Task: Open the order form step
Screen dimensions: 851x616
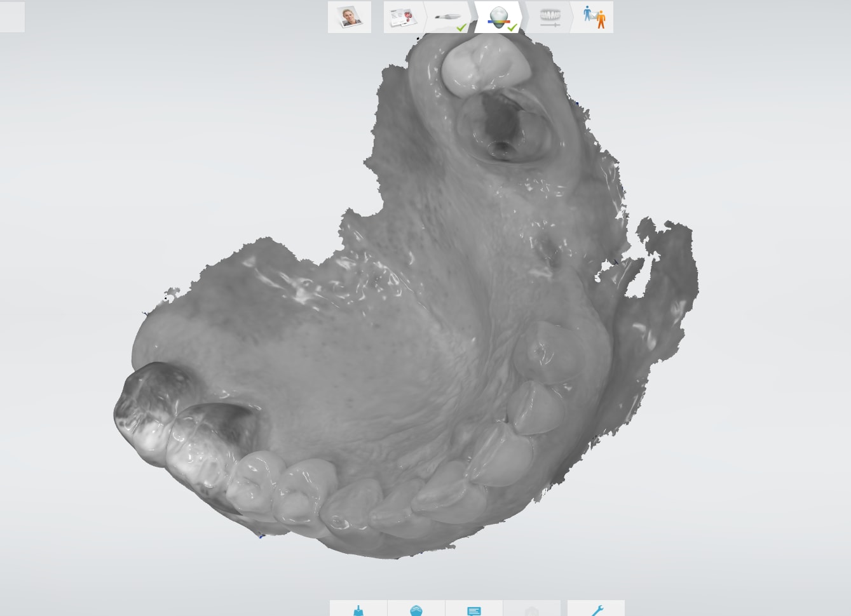Action: pos(402,17)
